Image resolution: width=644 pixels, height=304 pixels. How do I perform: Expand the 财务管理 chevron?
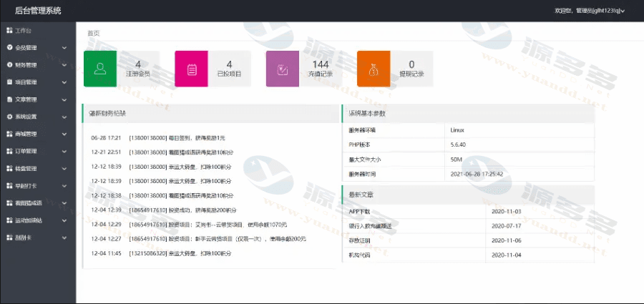coord(64,65)
